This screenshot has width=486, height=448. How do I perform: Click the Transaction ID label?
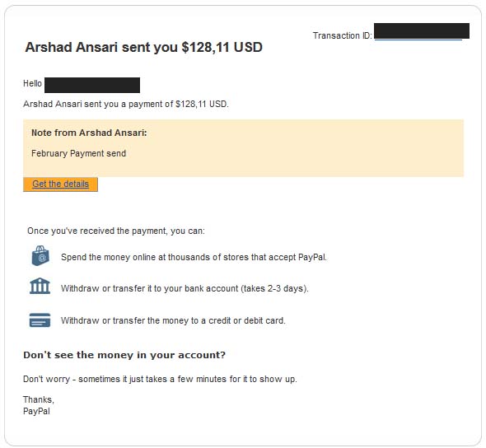342,35
